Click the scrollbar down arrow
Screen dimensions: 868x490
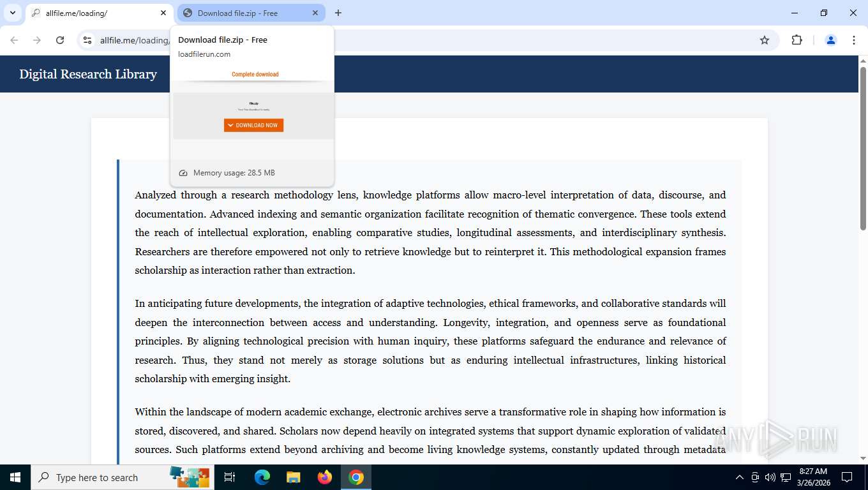coord(863,458)
